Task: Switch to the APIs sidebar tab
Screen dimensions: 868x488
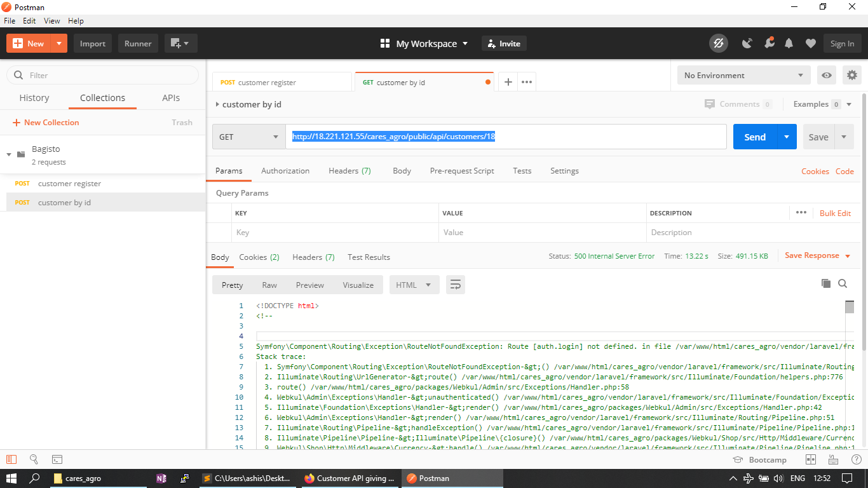Action: 171,98
